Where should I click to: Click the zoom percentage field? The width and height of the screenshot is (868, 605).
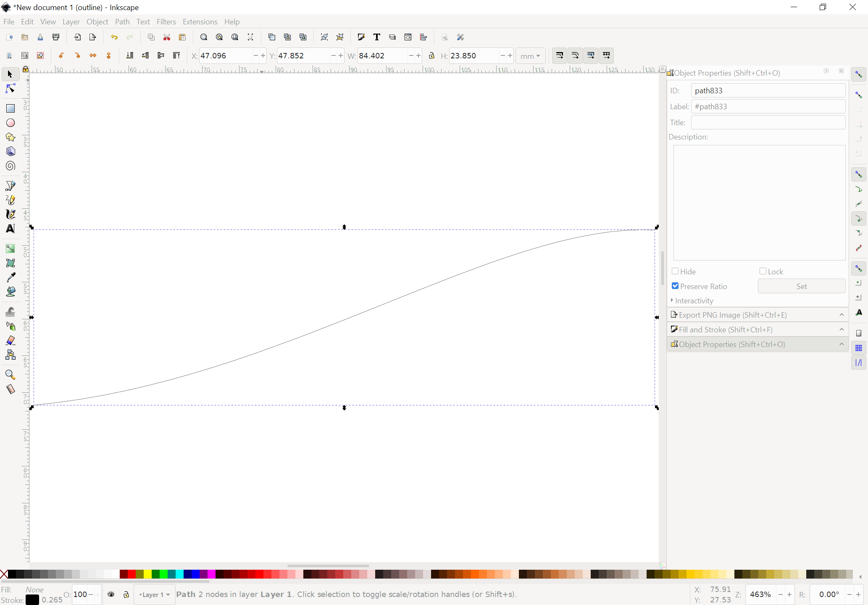point(761,594)
